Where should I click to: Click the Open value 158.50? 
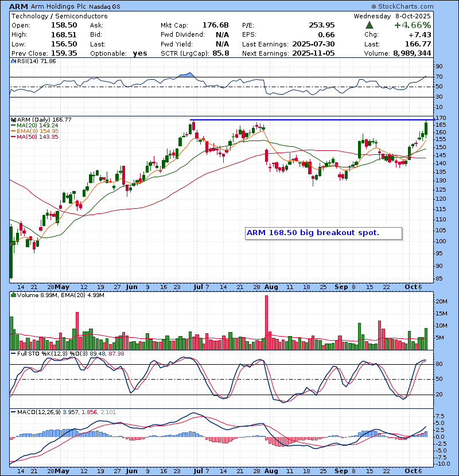click(64, 25)
